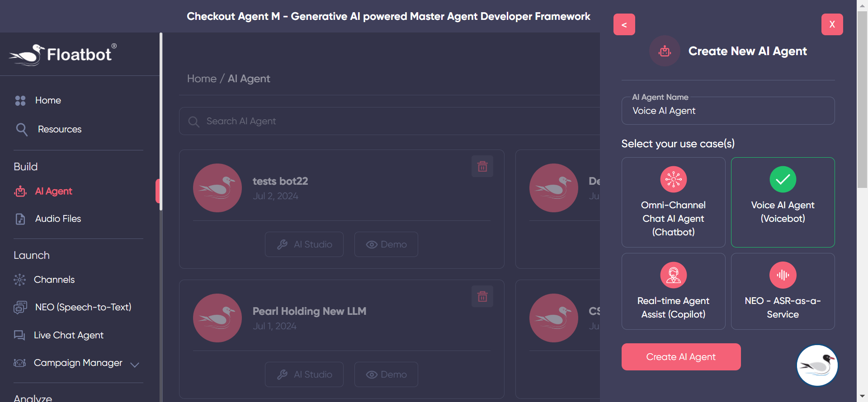
Task: Open Channels under Launch
Action: pos(54,280)
